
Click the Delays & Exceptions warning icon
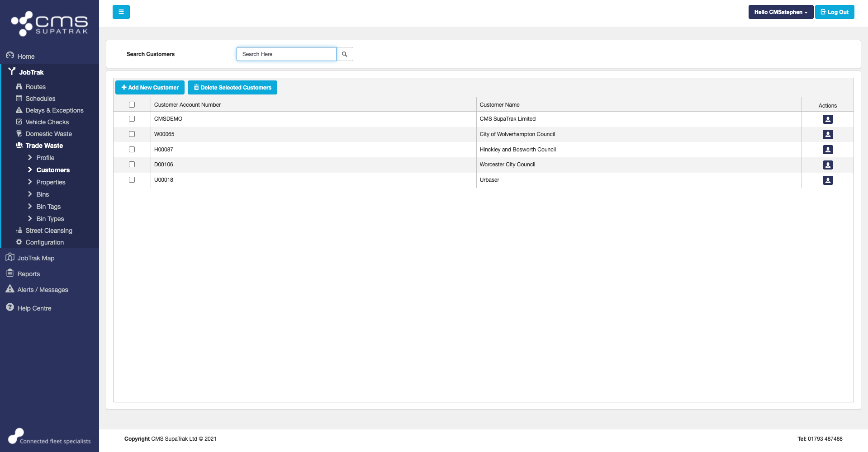(x=19, y=110)
